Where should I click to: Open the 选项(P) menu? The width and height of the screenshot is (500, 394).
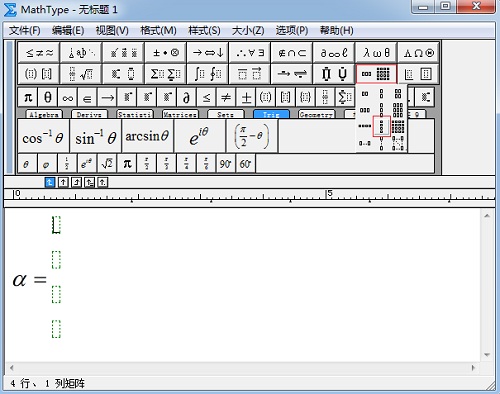click(292, 31)
